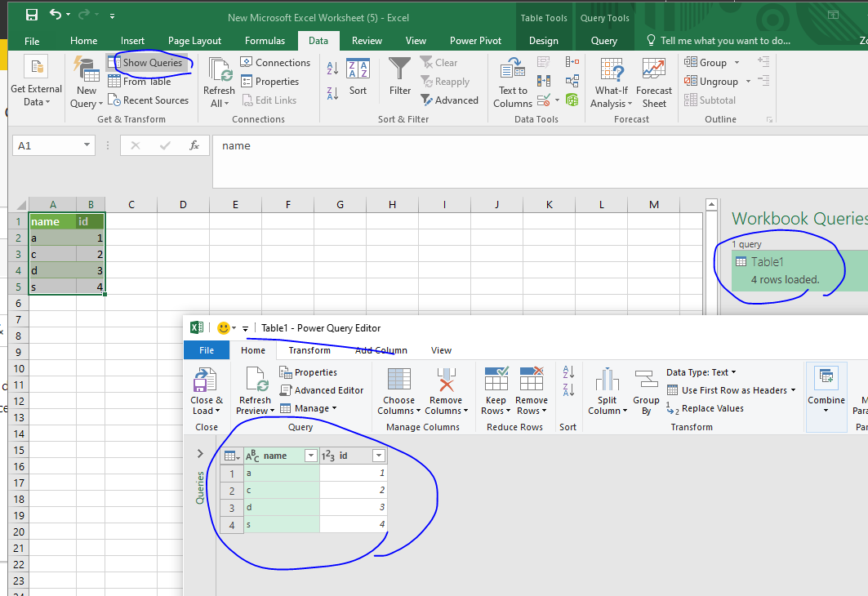Viewport: 868px width, 596px height.
Task: Click Remove Columns in Power Query Editor
Action: [x=446, y=391]
